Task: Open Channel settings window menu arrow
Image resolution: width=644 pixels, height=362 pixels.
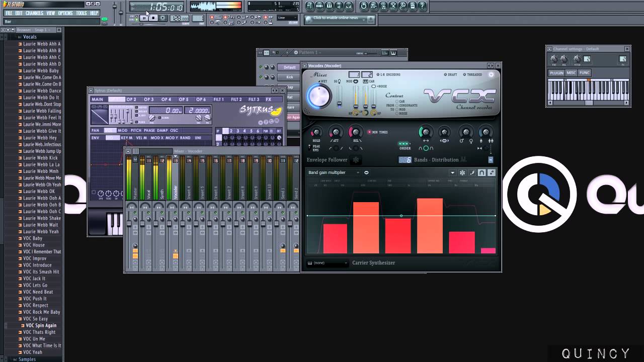Action: coord(549,49)
